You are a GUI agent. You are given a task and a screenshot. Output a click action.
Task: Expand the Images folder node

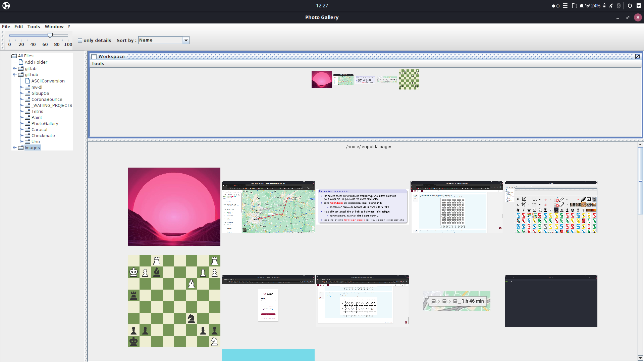(15, 148)
